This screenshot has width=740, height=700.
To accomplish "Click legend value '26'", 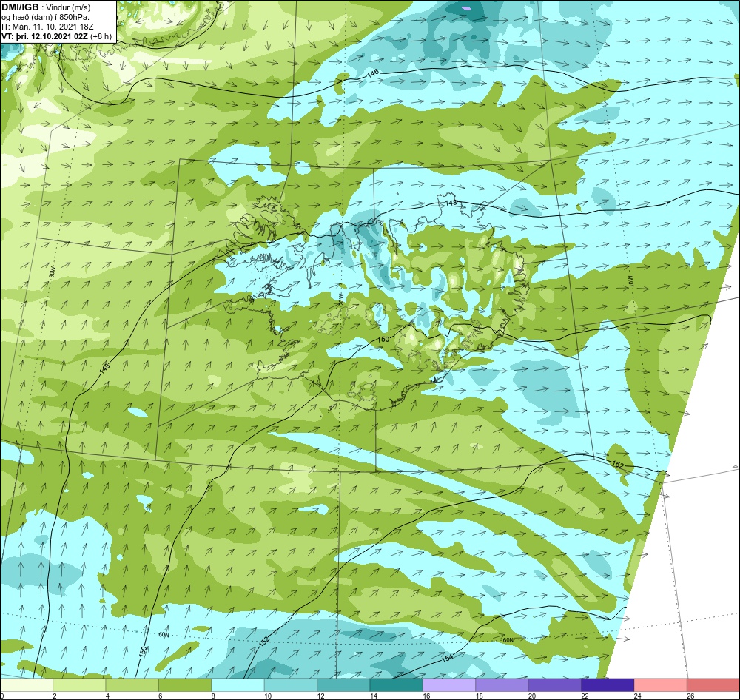I will pyautogui.click(x=690, y=696).
